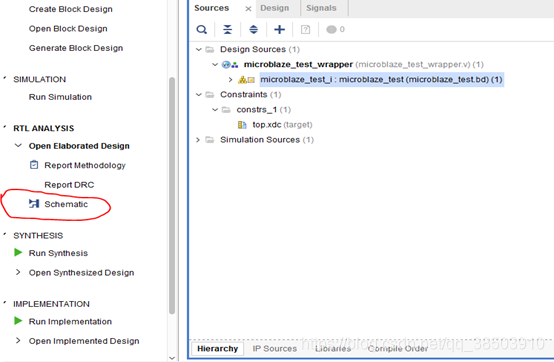Select Constraints (1) row
This screenshot has width=554, height=362.
(x=251, y=94)
